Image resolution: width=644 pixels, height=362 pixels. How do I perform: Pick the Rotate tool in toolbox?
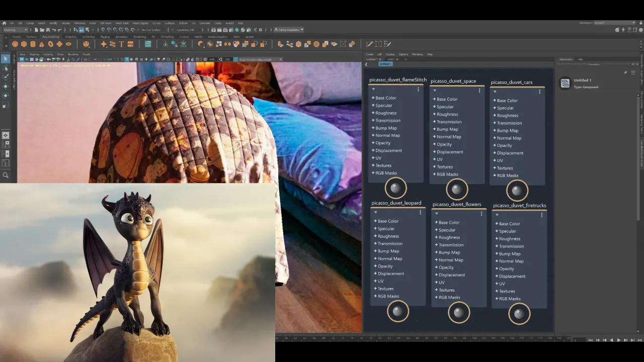click(x=6, y=96)
